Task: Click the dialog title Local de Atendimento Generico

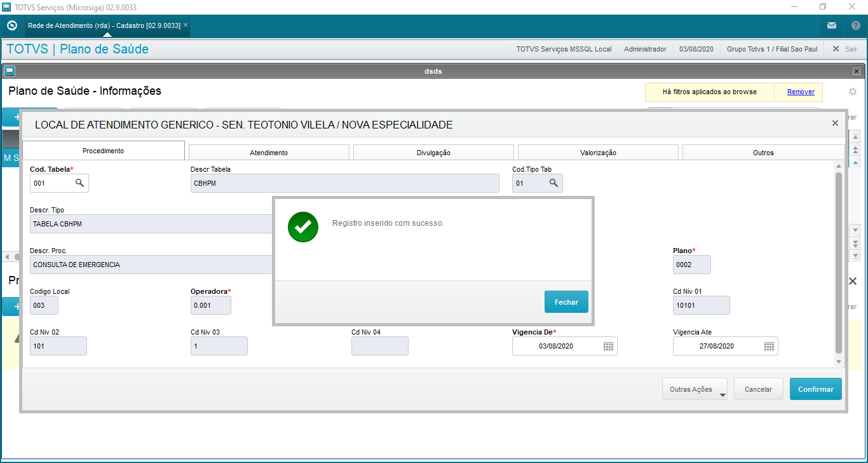Action: pos(244,125)
